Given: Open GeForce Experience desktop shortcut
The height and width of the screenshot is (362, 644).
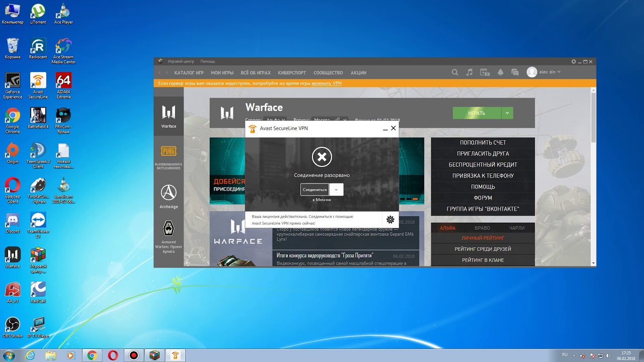Looking at the screenshot, I should point(13,86).
